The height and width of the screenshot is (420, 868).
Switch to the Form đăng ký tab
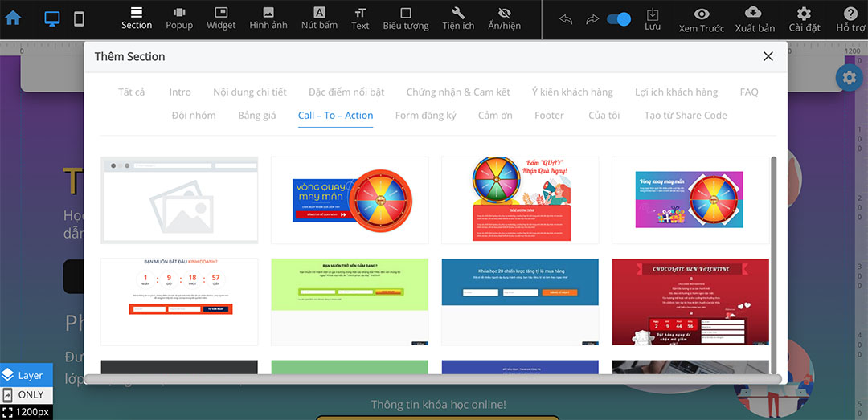tap(425, 116)
